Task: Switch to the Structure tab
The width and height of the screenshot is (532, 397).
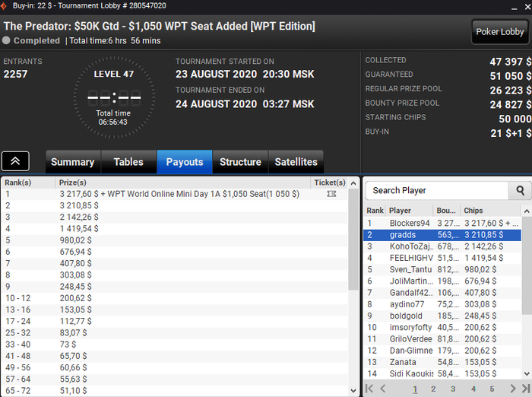Action: (240, 162)
